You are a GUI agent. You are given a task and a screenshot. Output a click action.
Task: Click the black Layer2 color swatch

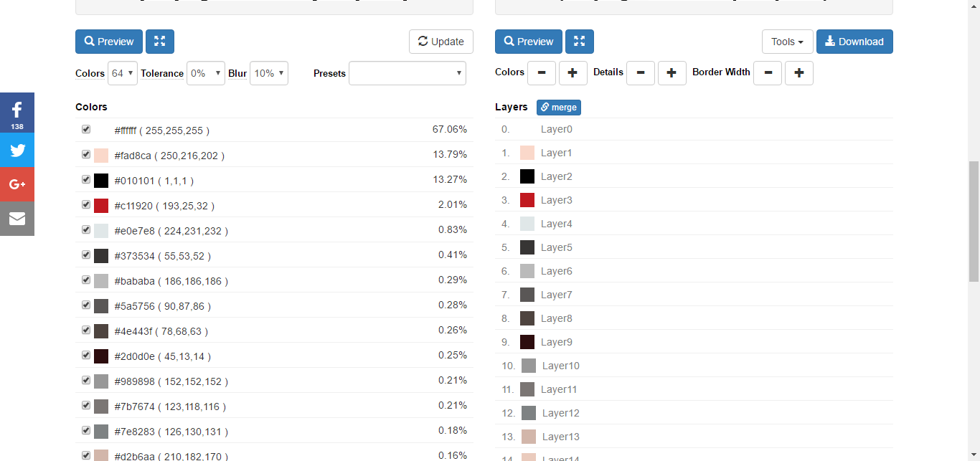527,176
